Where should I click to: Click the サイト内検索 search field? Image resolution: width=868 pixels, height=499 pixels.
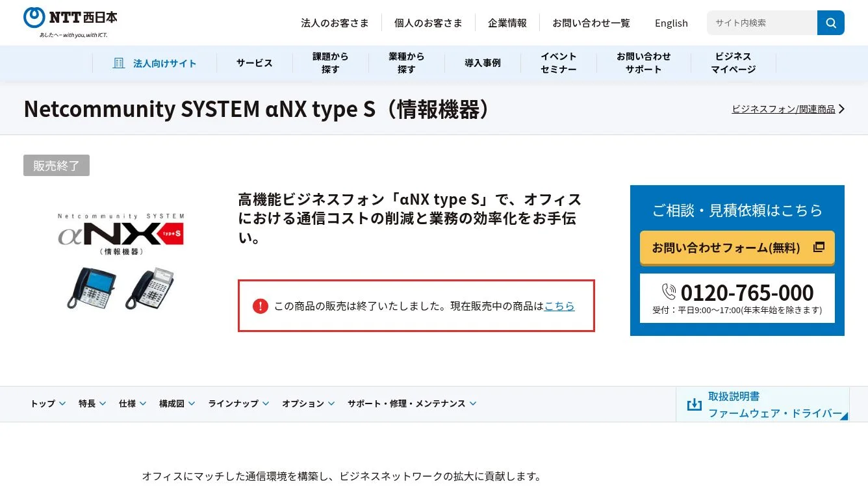762,23
